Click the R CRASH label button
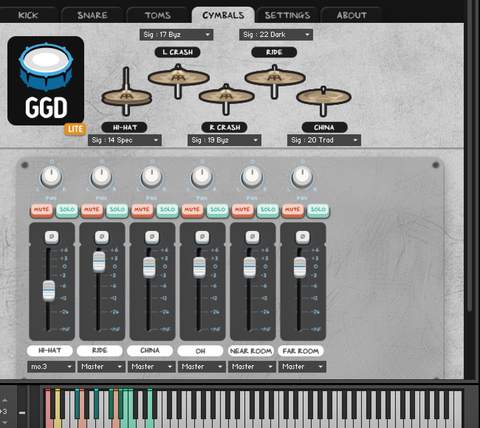Screen dimensions: 480x428 tap(225, 127)
